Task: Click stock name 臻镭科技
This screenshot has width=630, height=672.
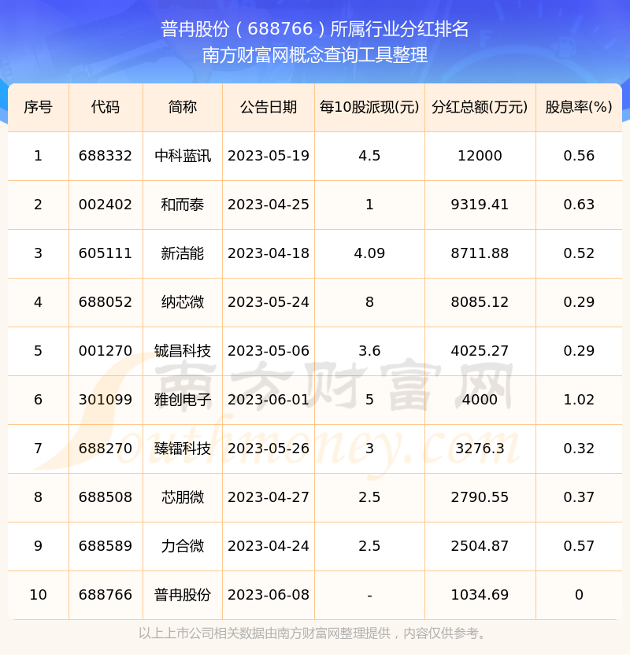Action: [x=183, y=449]
